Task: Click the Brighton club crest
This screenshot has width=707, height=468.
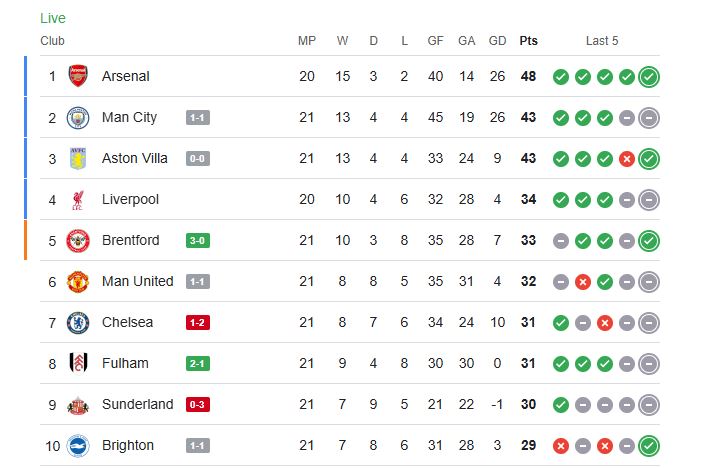Action: tap(78, 445)
